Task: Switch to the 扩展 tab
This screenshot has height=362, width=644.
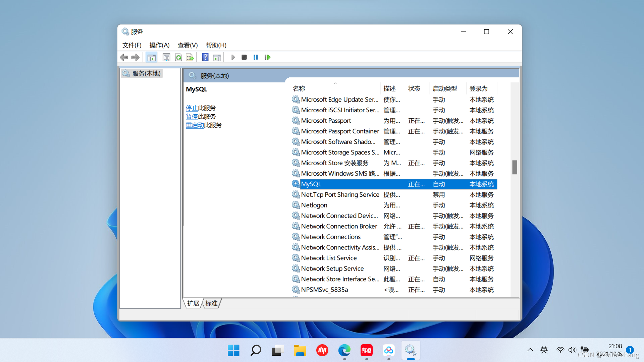Action: pos(193,303)
